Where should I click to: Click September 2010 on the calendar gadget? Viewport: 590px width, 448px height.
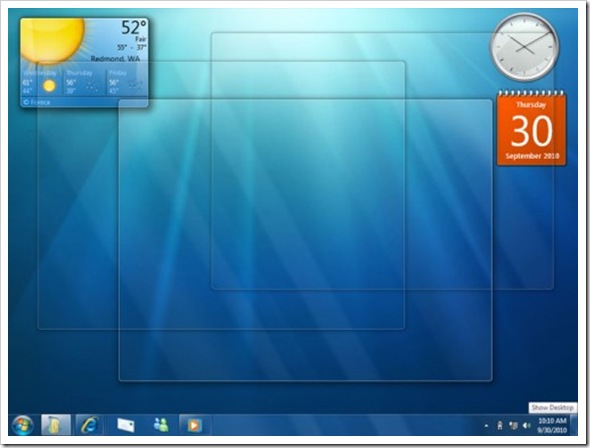(x=532, y=156)
